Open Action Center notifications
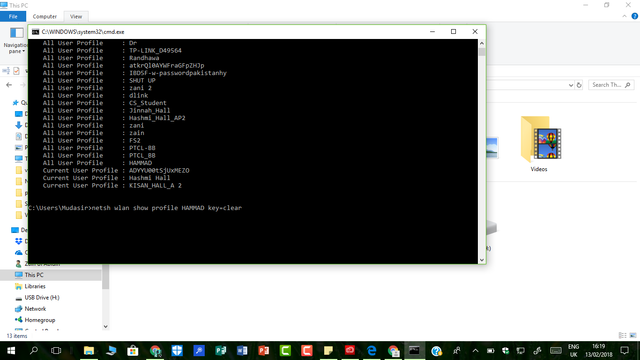The image size is (640, 360). click(x=624, y=351)
